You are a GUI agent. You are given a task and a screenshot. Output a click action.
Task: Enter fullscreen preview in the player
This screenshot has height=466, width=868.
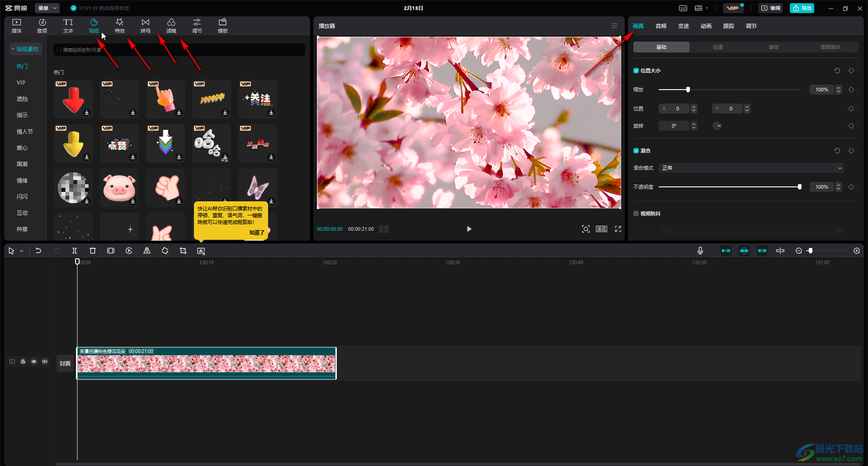(x=618, y=229)
